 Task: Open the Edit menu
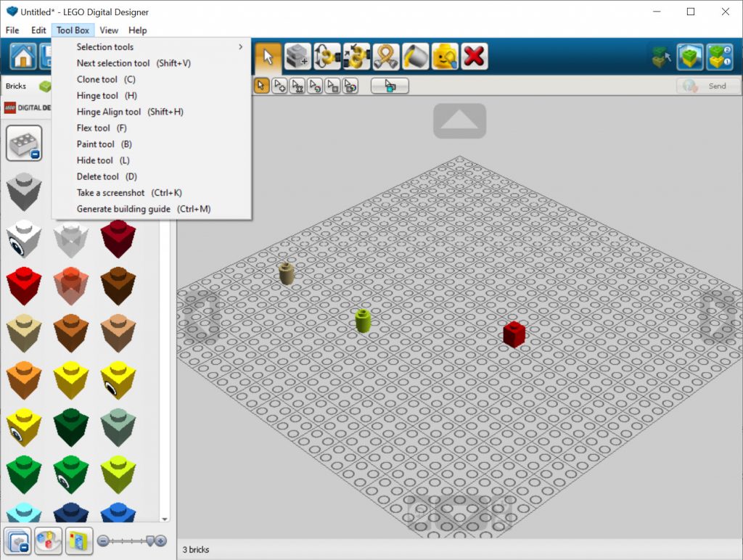[x=38, y=30]
